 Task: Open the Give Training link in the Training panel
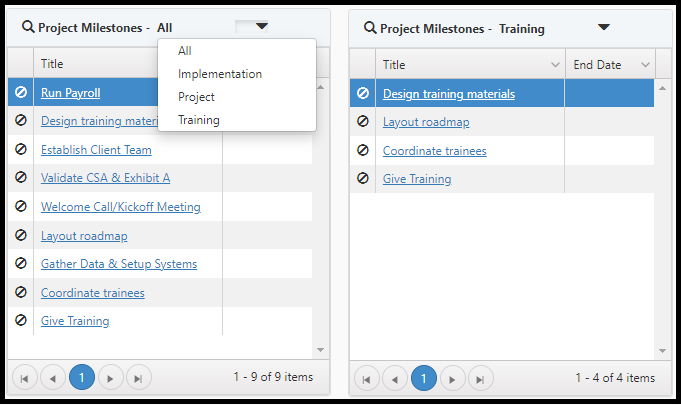point(417,179)
